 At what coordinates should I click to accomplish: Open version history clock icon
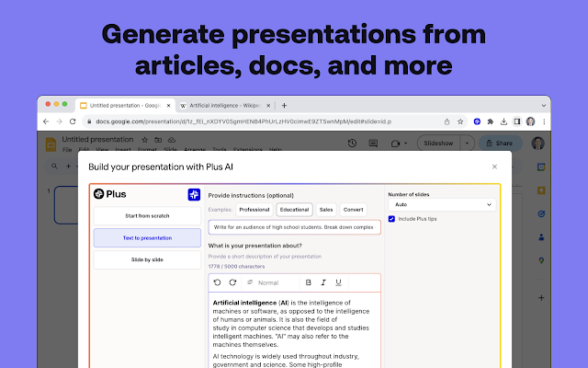352,144
